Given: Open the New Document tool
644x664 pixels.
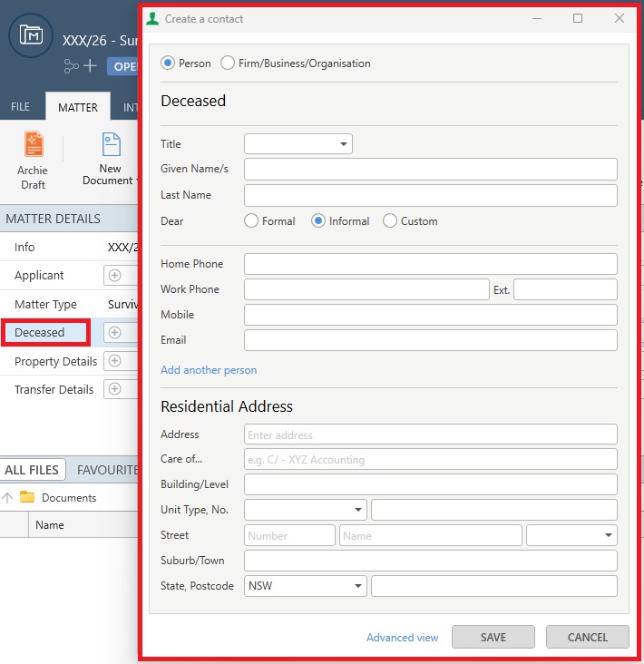Looking at the screenshot, I should pyautogui.click(x=111, y=160).
